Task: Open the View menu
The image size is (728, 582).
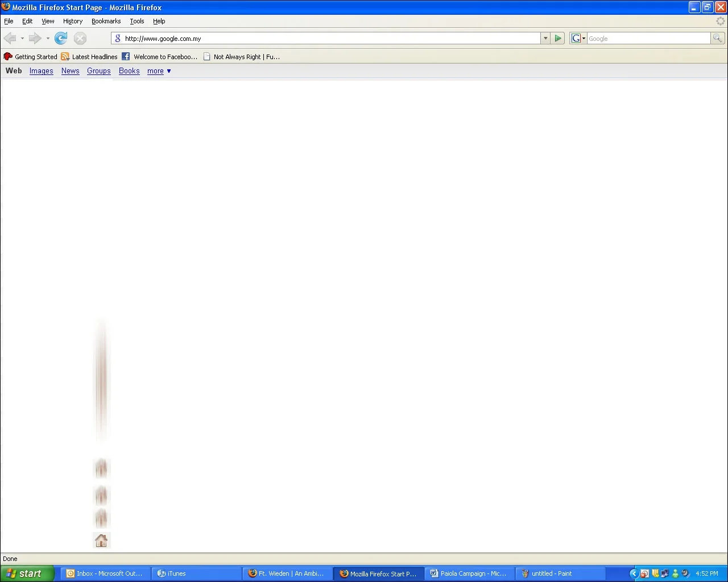Action: pos(48,21)
